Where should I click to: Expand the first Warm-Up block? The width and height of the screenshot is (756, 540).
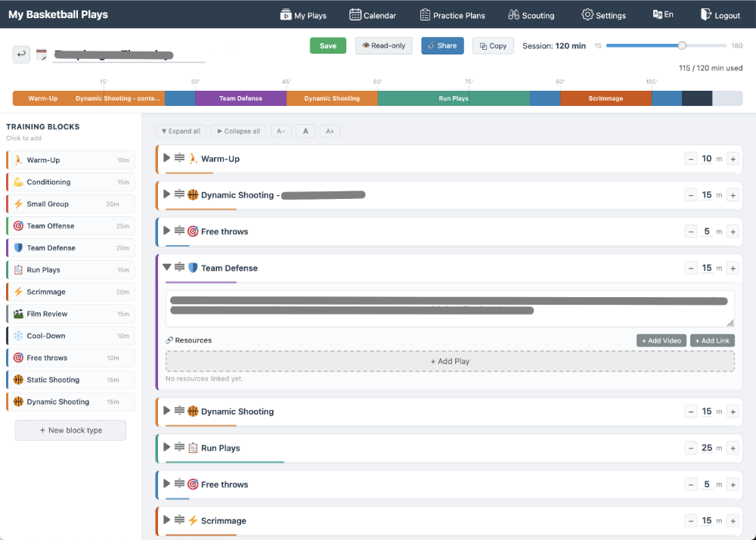[166, 159]
